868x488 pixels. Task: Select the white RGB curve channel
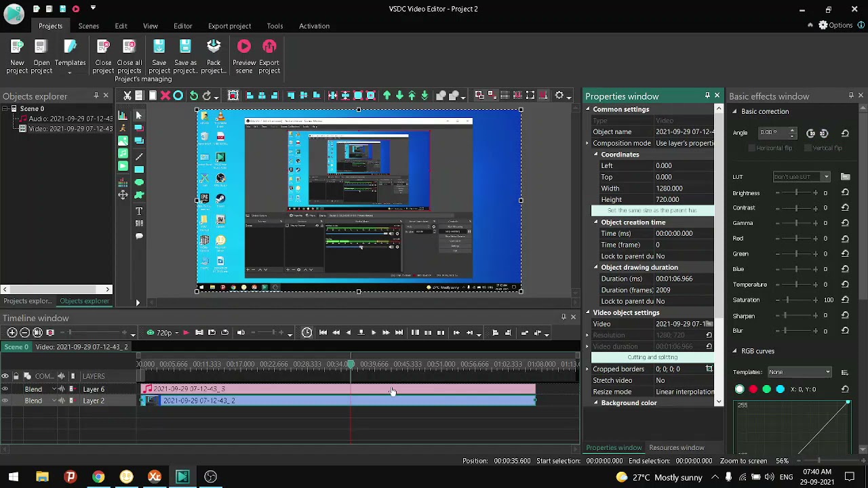click(x=739, y=389)
